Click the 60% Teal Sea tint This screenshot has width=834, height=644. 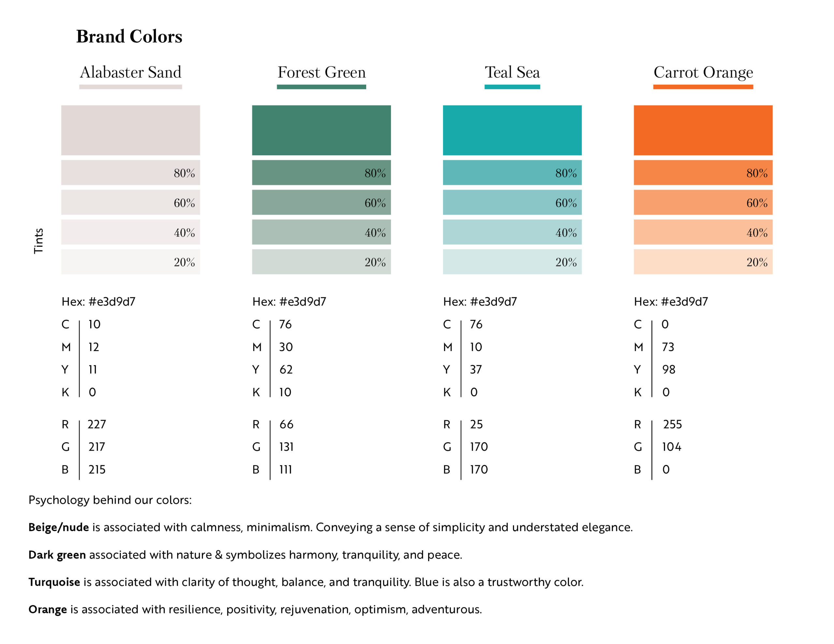[x=512, y=202]
